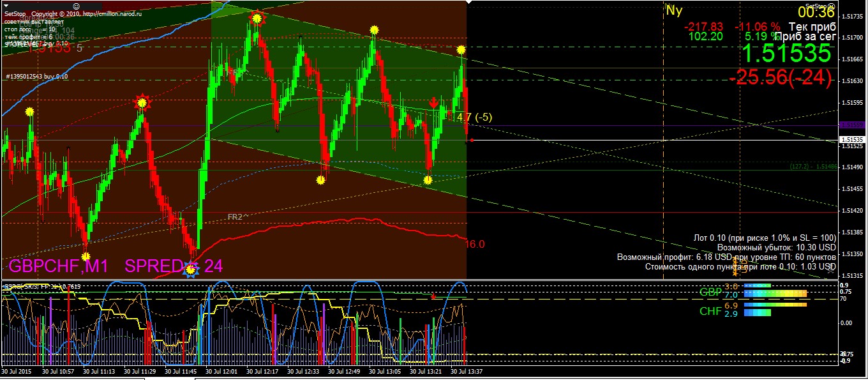Click the GBPCHF,M1 symbol label
Screen dimensions: 868x380
[x=59, y=266]
